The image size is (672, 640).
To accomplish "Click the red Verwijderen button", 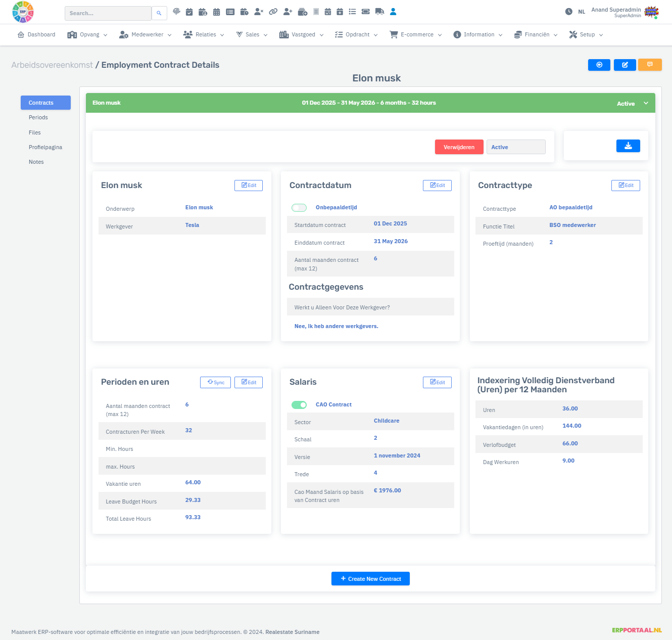I will click(x=459, y=147).
